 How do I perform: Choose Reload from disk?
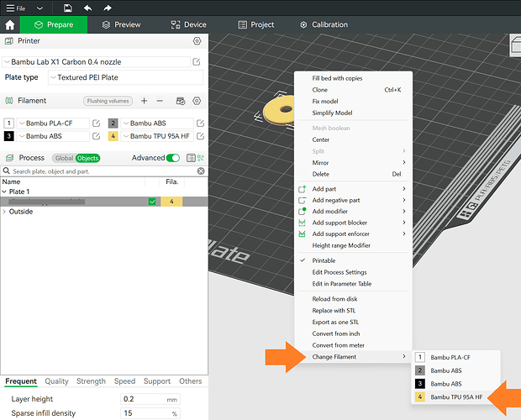334,299
